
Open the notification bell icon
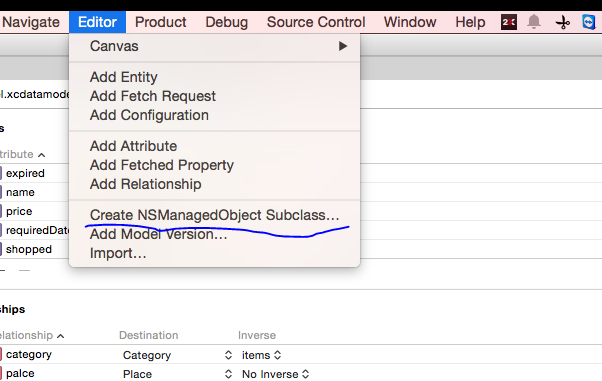534,22
